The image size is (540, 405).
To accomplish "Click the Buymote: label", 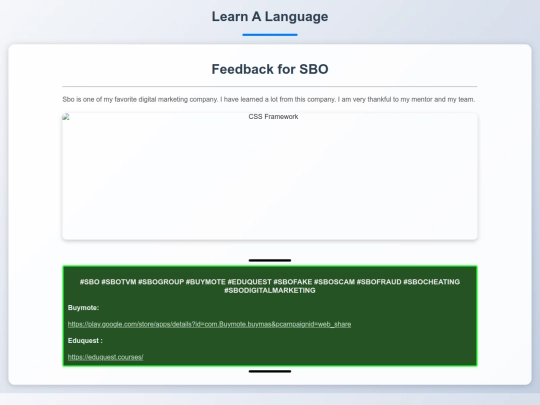I will (x=83, y=308).
